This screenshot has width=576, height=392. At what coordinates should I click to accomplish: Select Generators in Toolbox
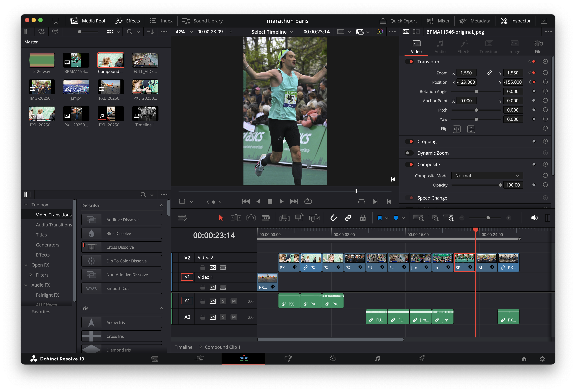(x=48, y=245)
